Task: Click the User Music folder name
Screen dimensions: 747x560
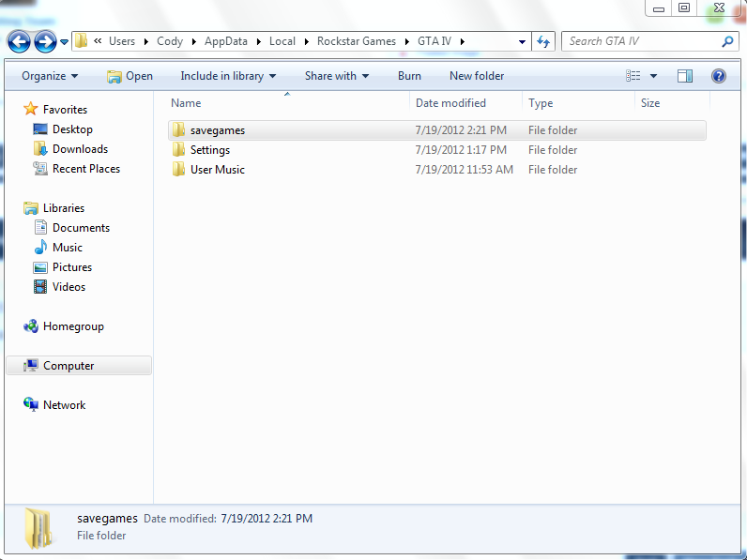Action: tap(217, 170)
